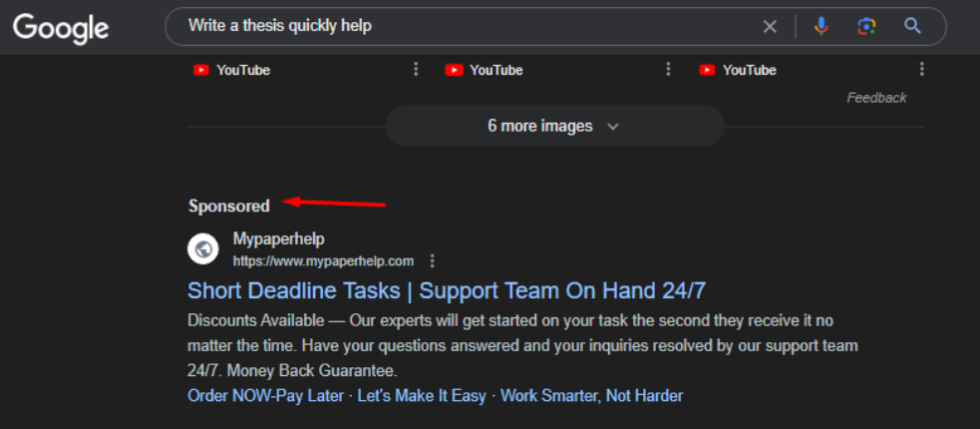Click the Mypaperhelp site name

[278, 240]
